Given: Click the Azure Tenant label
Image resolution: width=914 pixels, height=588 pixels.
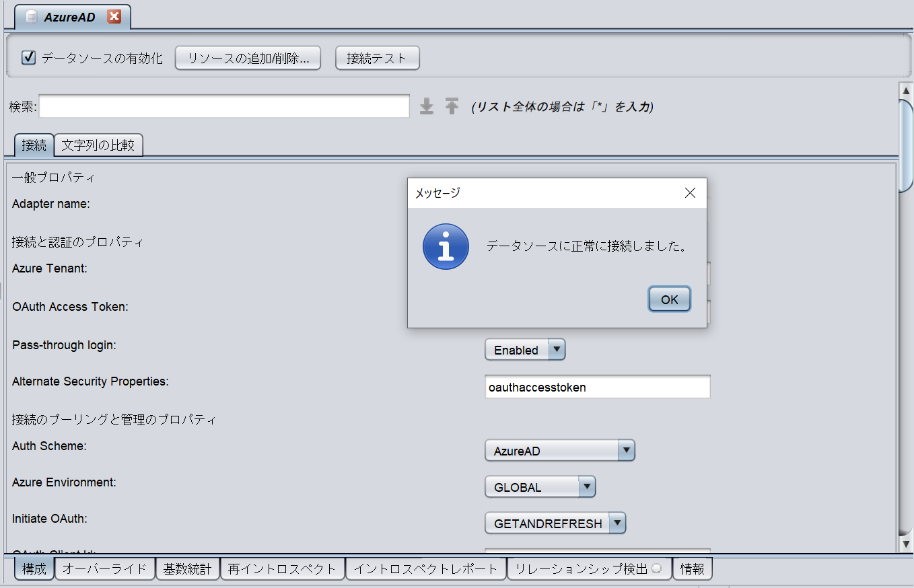Looking at the screenshot, I should coord(50,268).
